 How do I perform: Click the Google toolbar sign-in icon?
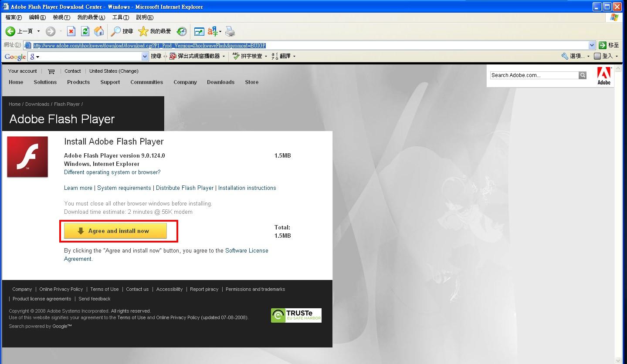click(597, 56)
